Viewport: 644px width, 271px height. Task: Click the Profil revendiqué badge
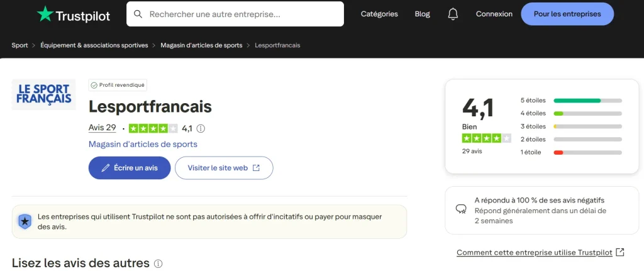coord(118,86)
